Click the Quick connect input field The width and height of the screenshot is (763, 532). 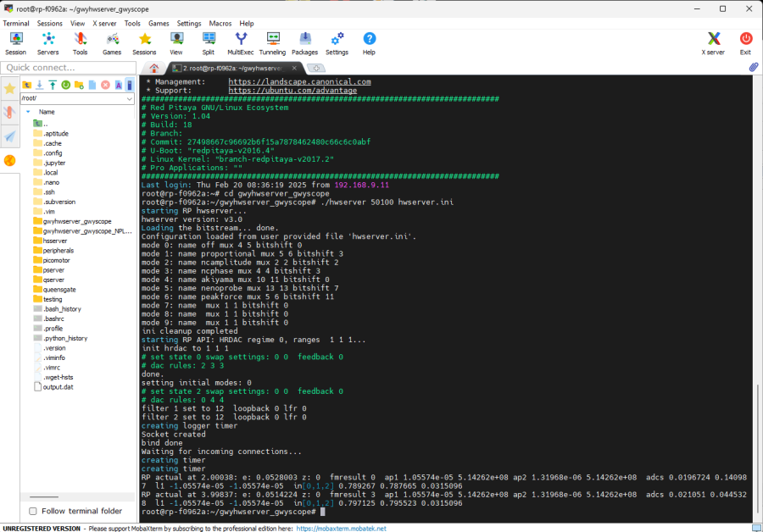[x=68, y=68]
